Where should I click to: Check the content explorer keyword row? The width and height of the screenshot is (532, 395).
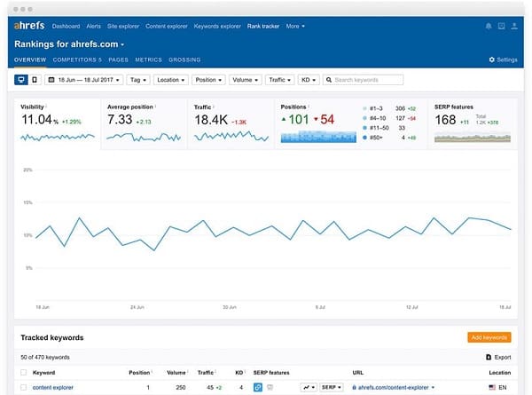[x=23, y=388]
